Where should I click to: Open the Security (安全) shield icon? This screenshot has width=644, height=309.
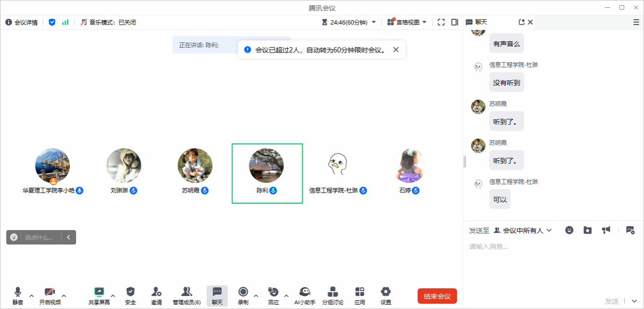130,292
